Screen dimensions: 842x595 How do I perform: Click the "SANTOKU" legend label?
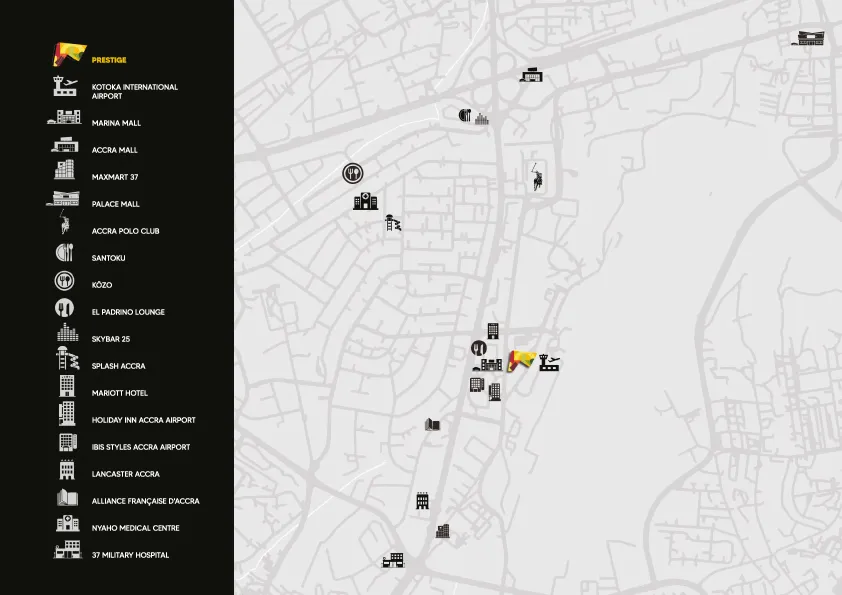click(108, 258)
